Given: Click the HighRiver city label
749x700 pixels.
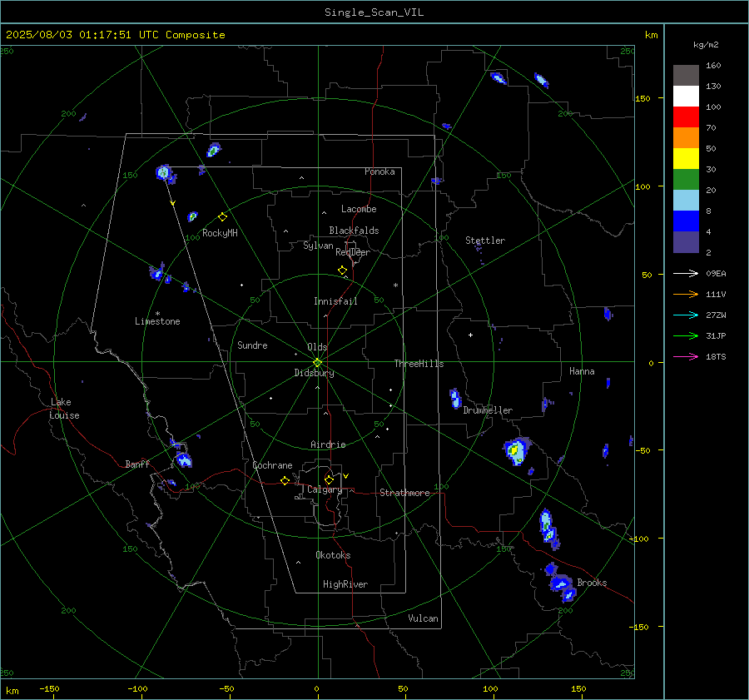Looking at the screenshot, I should click(x=345, y=584).
